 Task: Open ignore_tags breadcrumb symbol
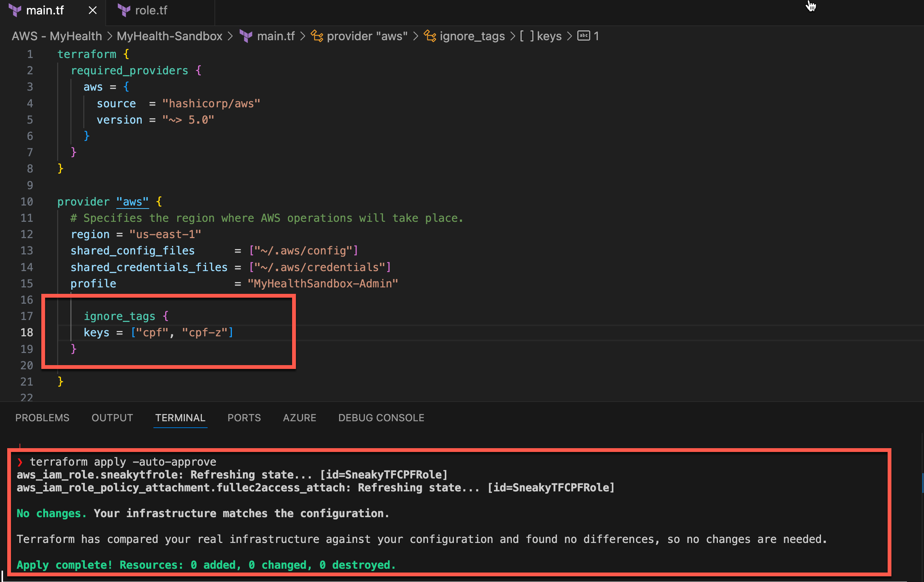pos(472,36)
